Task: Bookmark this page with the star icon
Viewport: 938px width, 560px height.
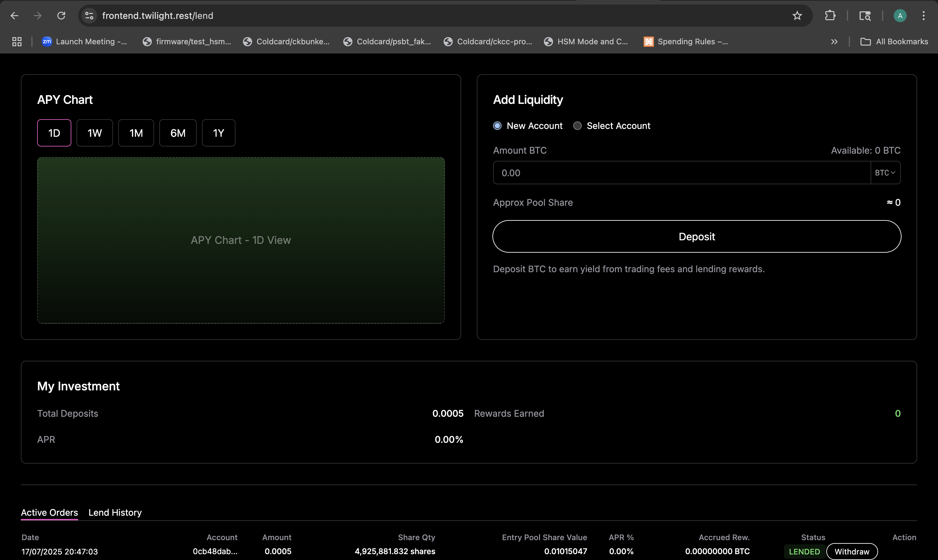Action: [797, 16]
